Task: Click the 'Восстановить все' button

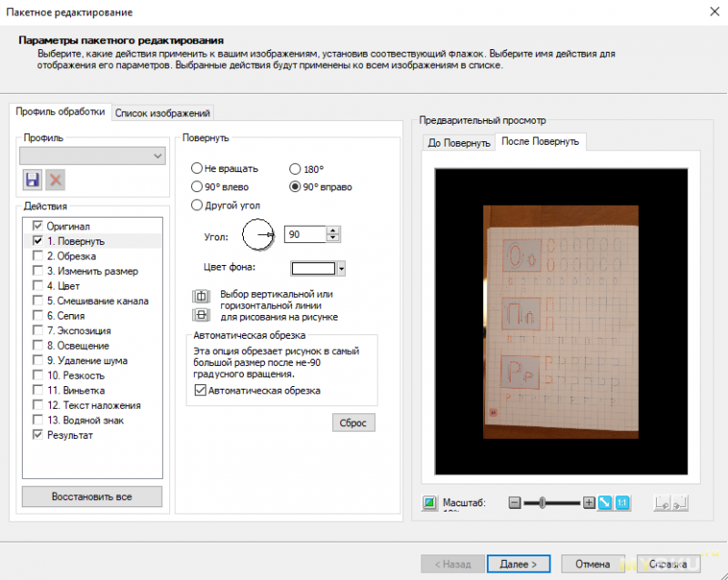Action: click(x=92, y=497)
